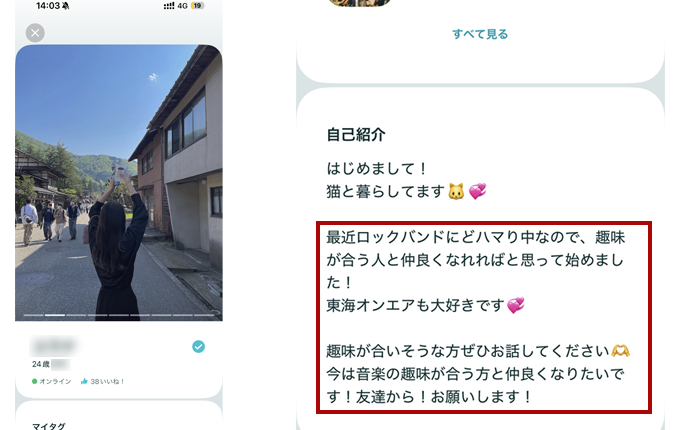Click the blue verified checkmark badge
The width and height of the screenshot is (690, 430).
coord(198,347)
